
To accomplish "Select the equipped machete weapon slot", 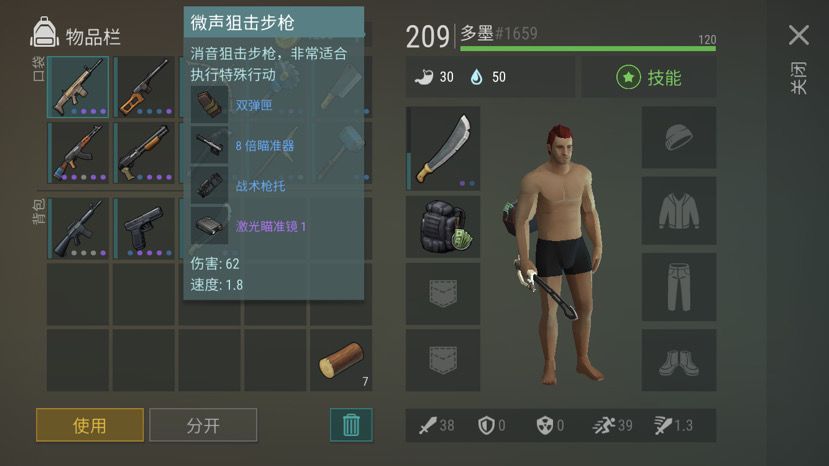I will tap(443, 149).
